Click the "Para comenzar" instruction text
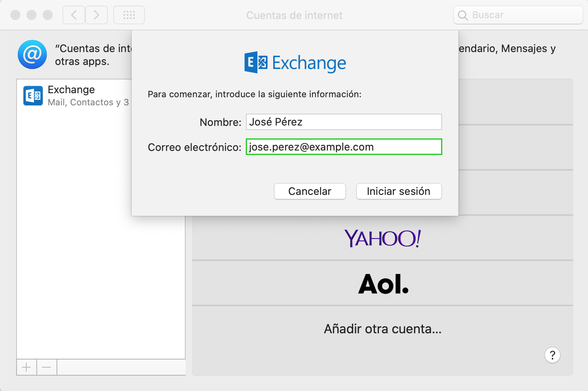588x391 pixels. 255,94
